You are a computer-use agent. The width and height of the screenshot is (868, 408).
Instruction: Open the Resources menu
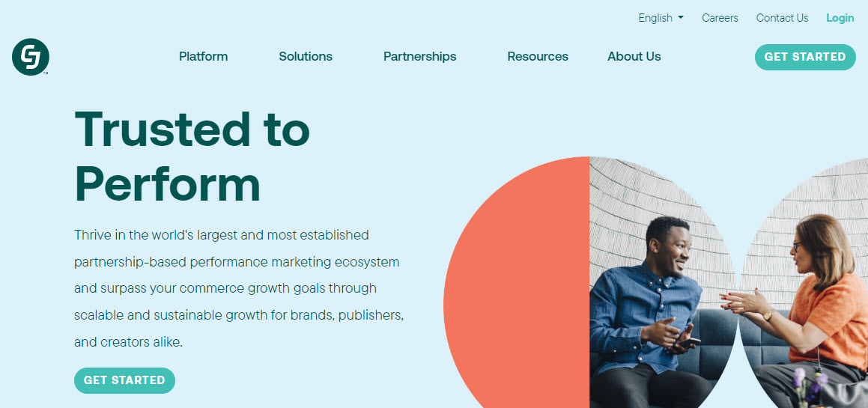pos(537,56)
